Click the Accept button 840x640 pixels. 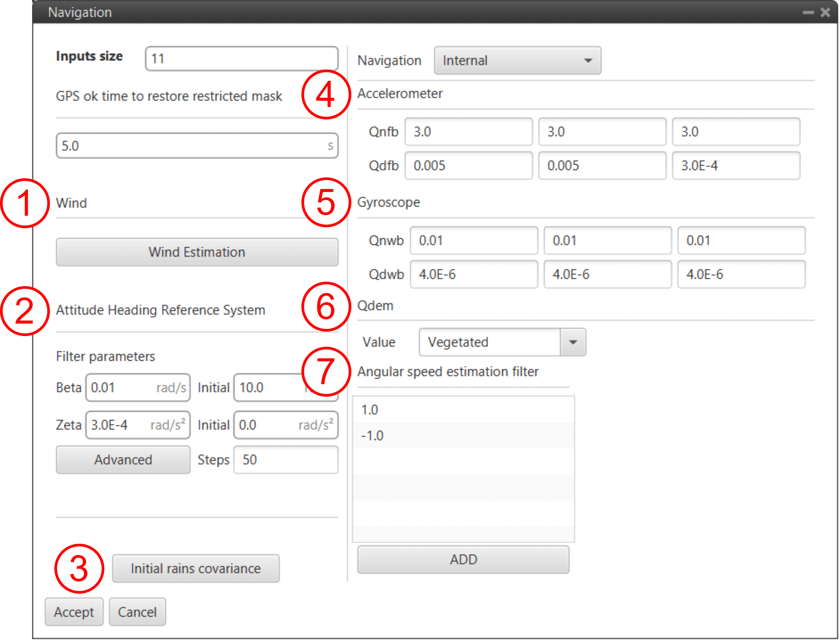coord(74,612)
